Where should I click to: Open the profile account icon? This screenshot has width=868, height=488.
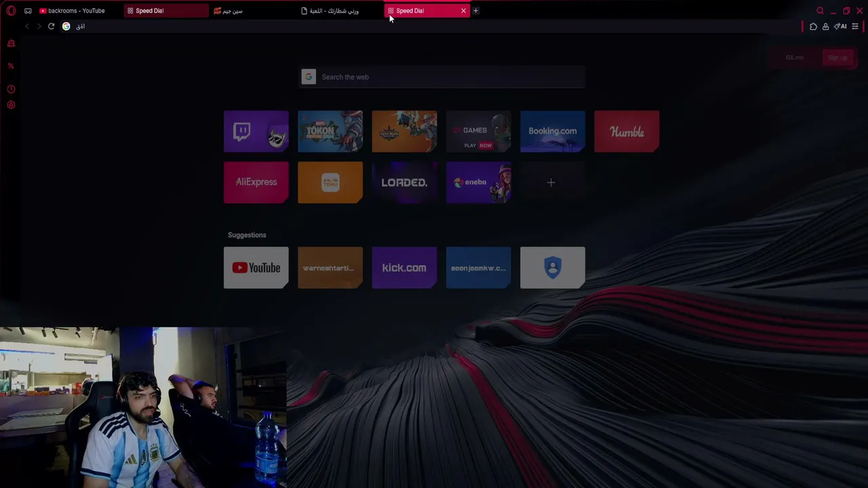(825, 26)
